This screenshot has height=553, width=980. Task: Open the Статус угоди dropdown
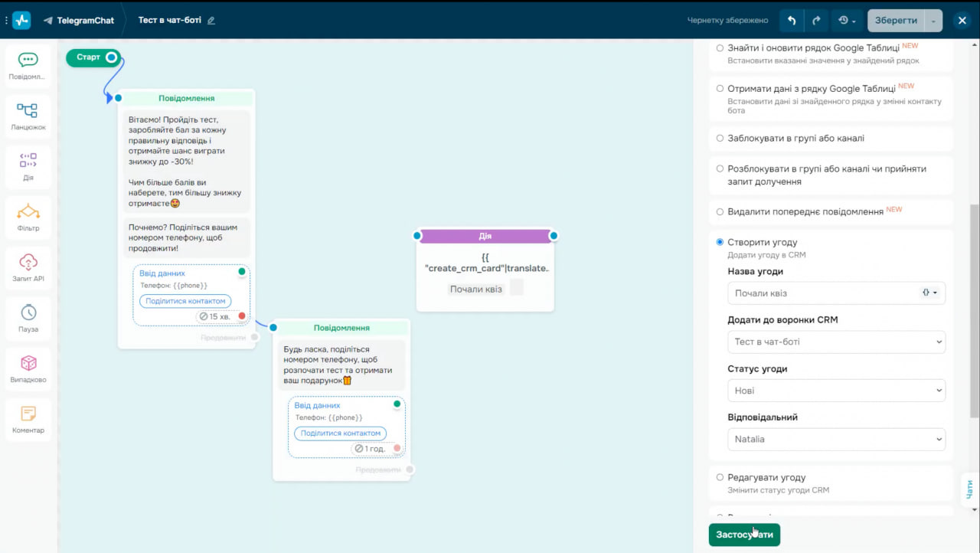836,391
